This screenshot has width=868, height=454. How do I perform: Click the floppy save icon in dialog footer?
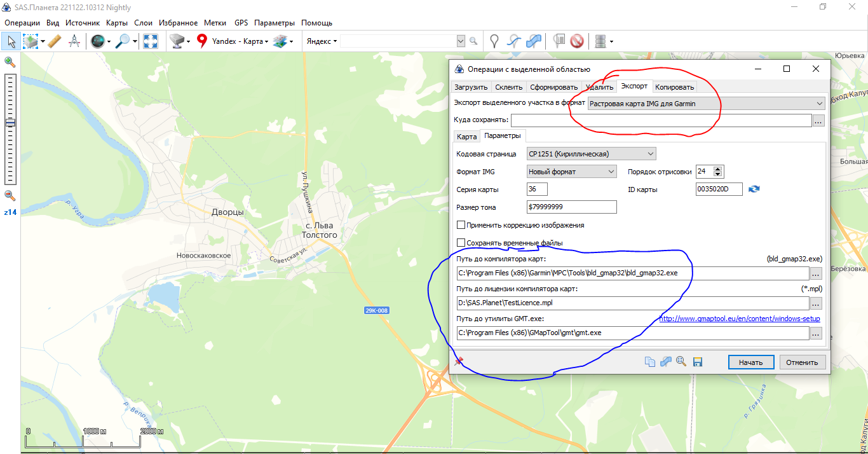pos(697,362)
